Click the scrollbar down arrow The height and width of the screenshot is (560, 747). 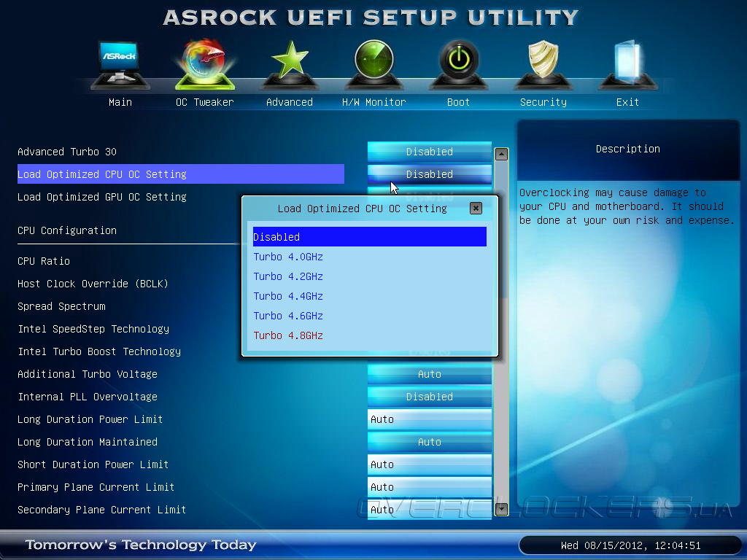(x=501, y=509)
